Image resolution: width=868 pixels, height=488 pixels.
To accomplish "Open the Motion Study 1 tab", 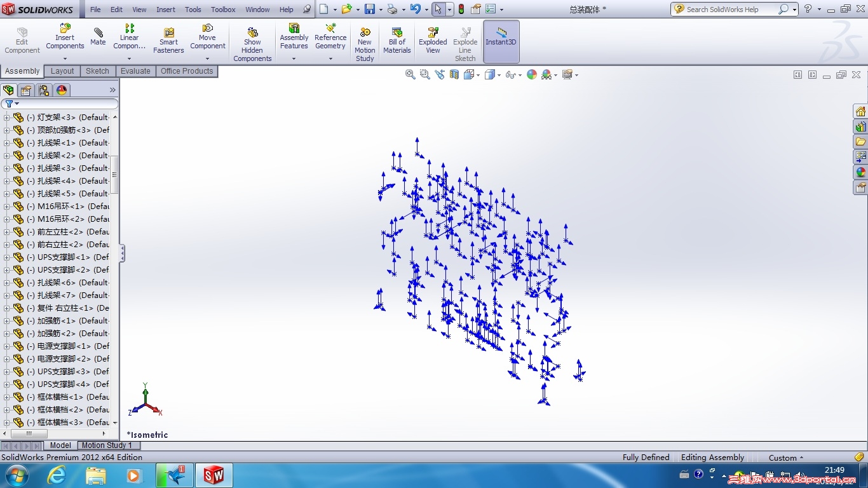I will point(107,445).
